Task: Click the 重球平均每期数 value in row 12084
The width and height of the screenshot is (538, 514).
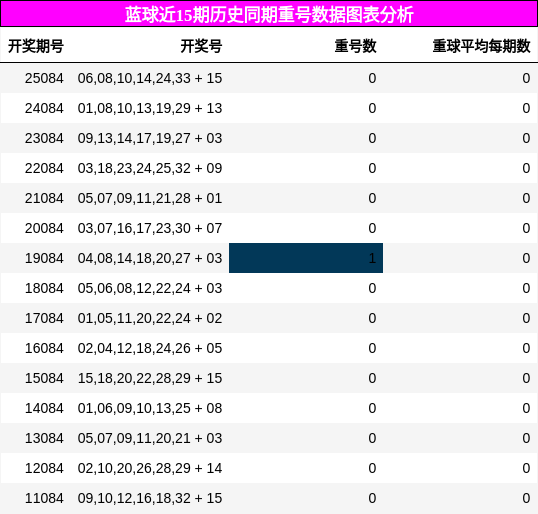Action: tap(526, 468)
